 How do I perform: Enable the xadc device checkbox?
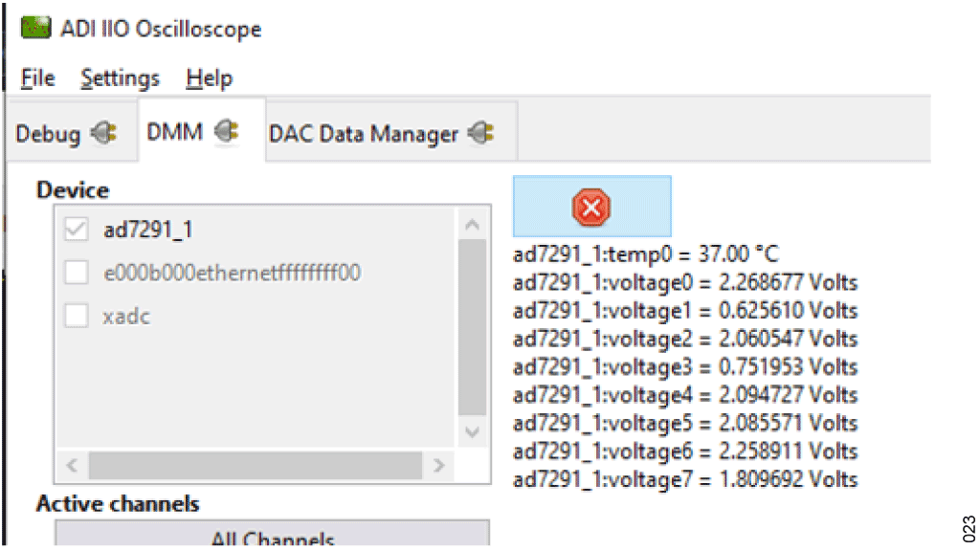coord(77,315)
